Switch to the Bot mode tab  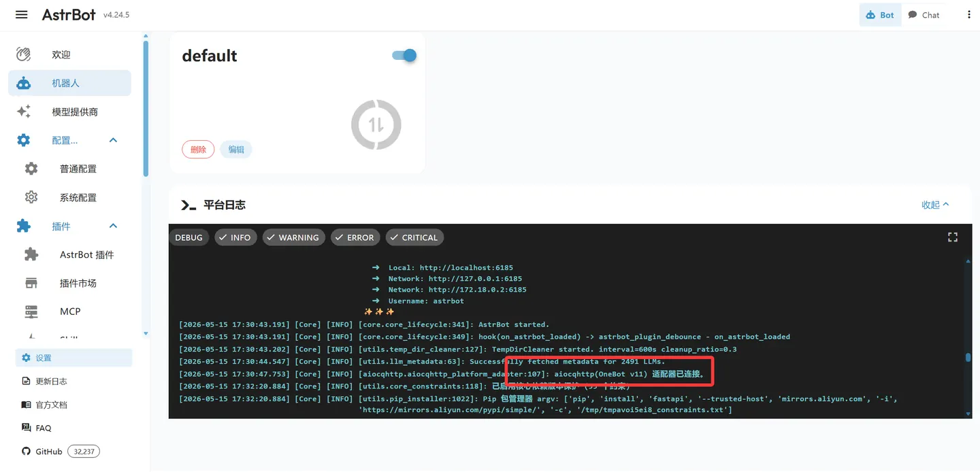coord(880,15)
